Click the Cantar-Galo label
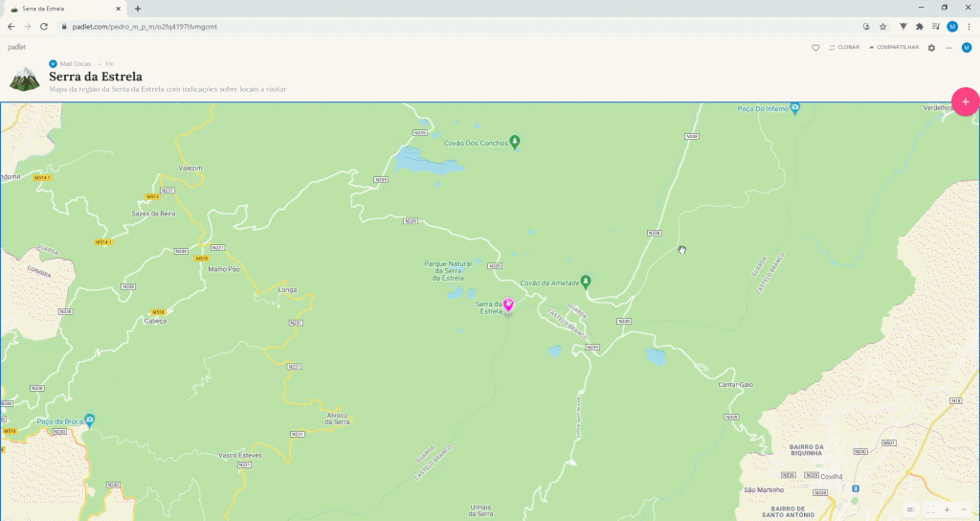980x521 pixels. pos(736,385)
